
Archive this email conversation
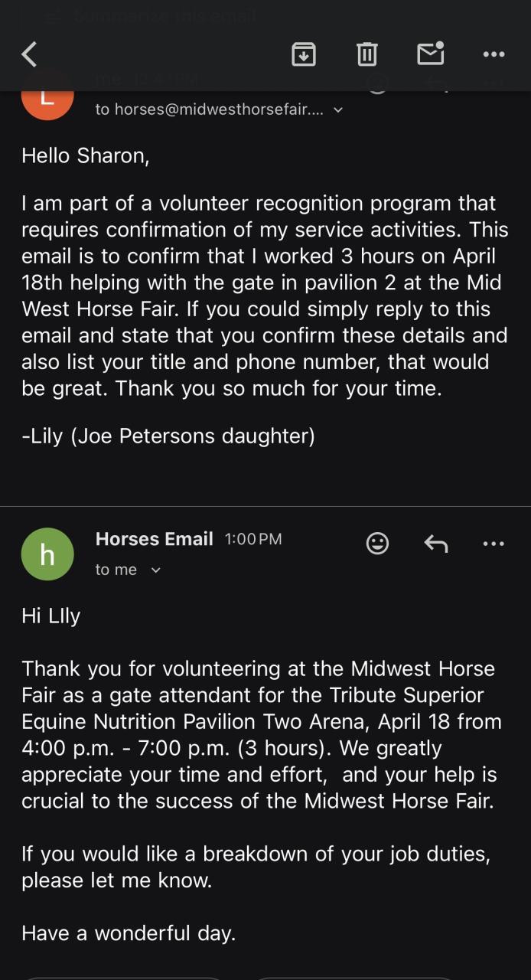point(304,54)
